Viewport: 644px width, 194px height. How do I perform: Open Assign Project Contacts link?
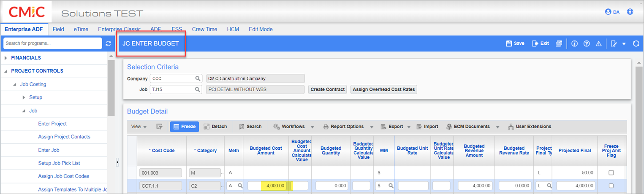[64, 137]
